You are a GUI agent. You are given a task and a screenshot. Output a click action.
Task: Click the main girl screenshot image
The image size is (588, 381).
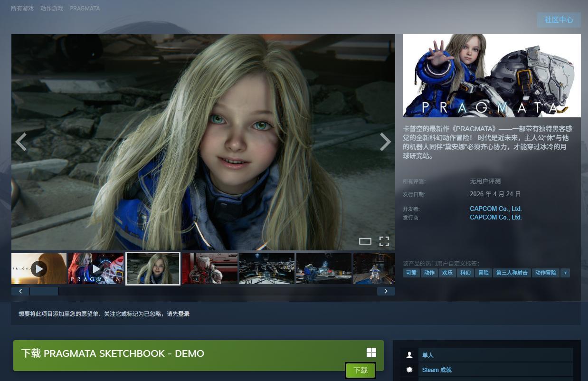click(203, 142)
